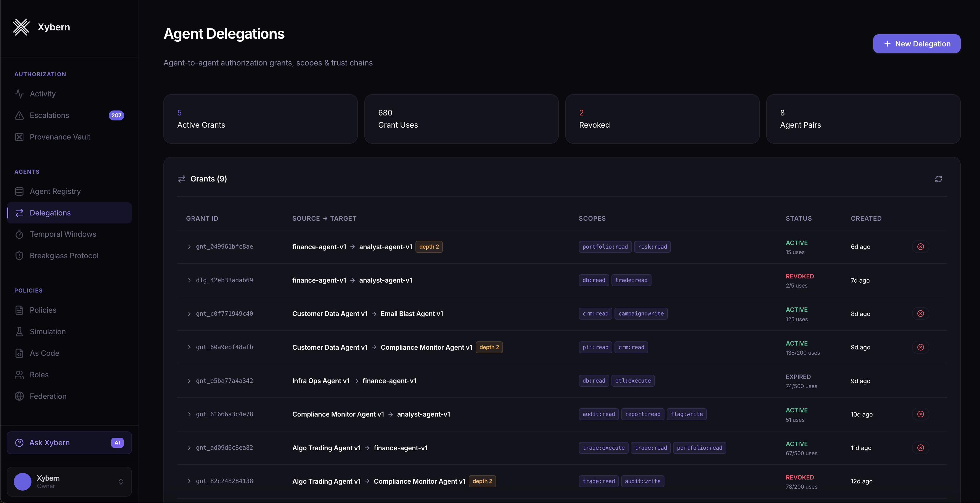Screen dimensions: 980x503
Task: Expand expired grant gnt_e5ba77a4a342
Action: tap(189, 381)
